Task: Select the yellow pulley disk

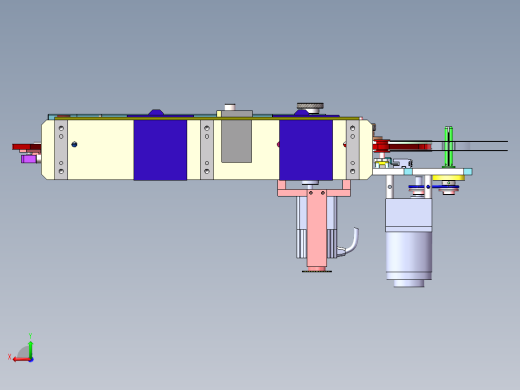Action: click(x=448, y=178)
